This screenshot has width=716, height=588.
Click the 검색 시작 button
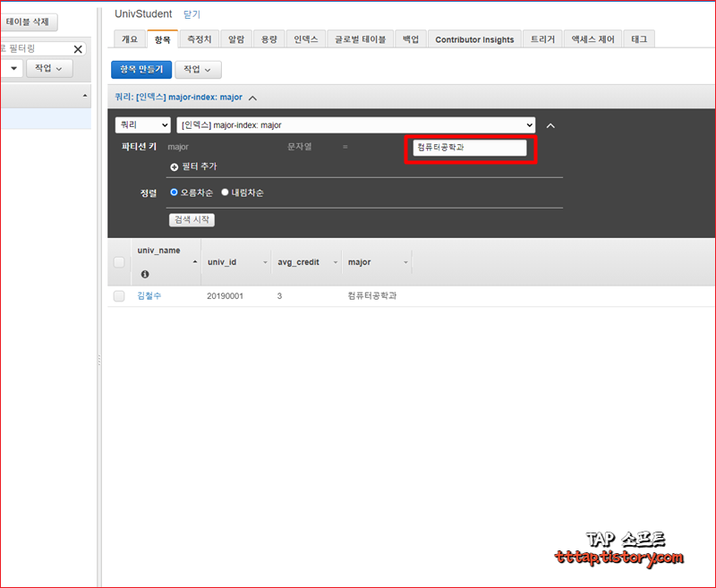pyautogui.click(x=192, y=219)
